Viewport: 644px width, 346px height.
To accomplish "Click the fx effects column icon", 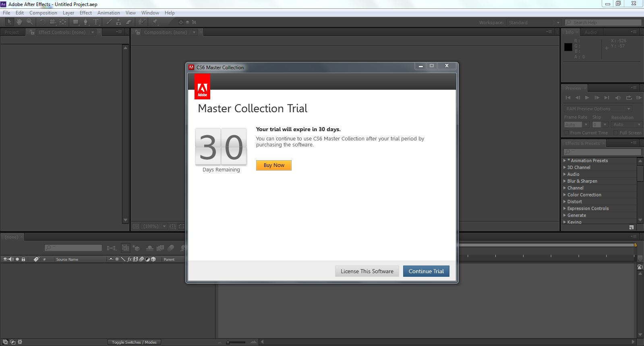I will tap(129, 259).
